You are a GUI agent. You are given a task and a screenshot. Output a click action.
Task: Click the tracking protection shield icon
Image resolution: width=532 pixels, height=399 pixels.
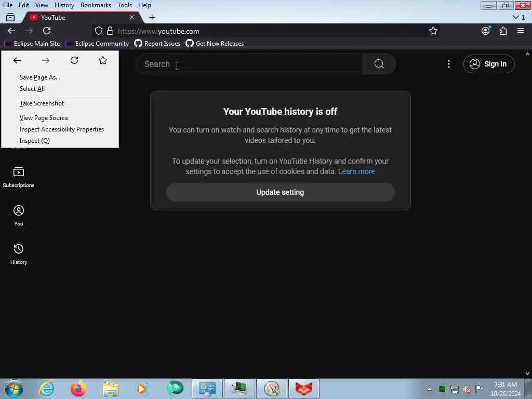pyautogui.click(x=98, y=31)
